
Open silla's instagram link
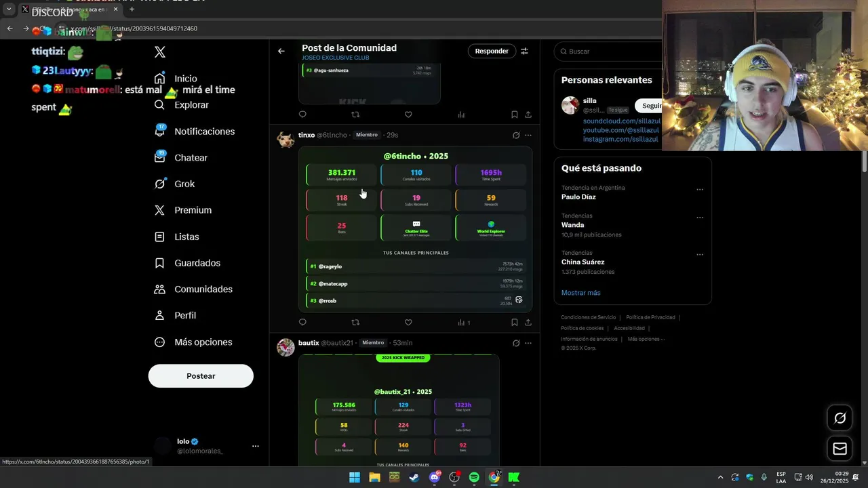[620, 139]
